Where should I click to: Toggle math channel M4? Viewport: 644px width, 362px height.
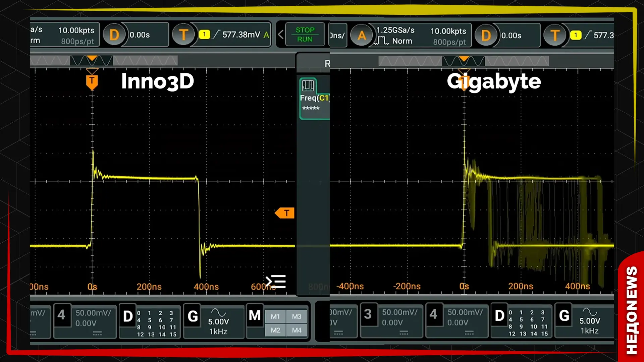pos(297,330)
